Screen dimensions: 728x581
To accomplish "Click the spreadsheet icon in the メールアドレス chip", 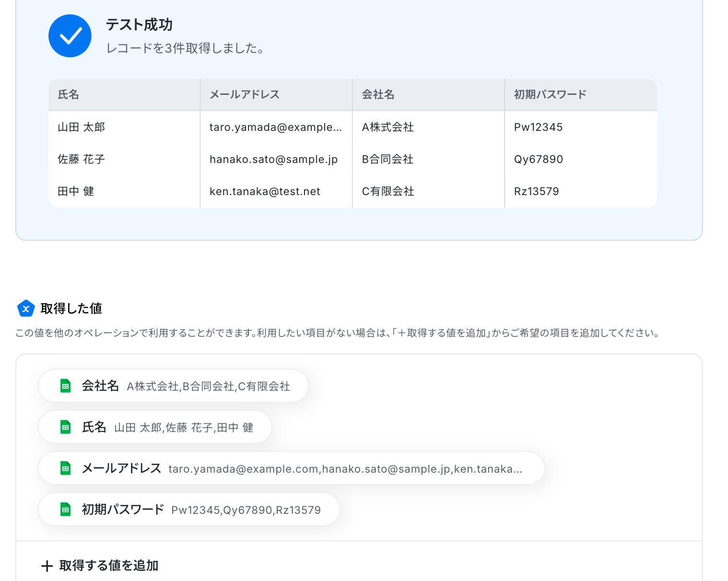I will (x=66, y=468).
